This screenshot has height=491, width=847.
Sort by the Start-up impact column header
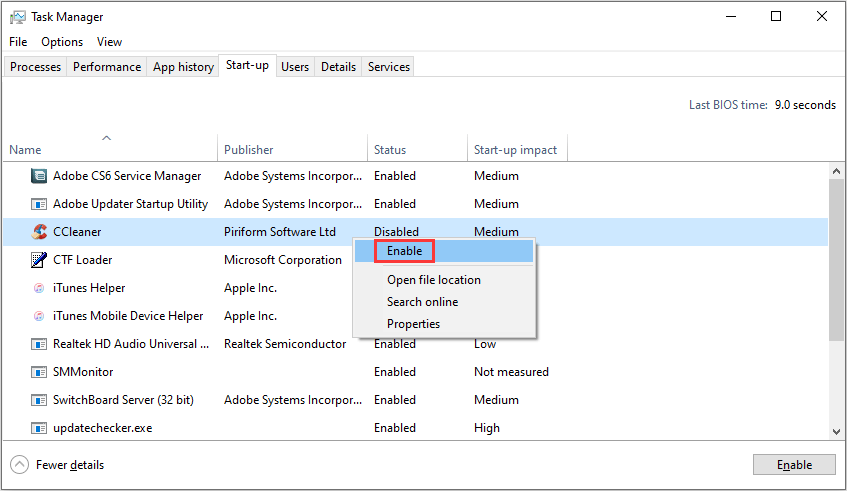tap(517, 147)
